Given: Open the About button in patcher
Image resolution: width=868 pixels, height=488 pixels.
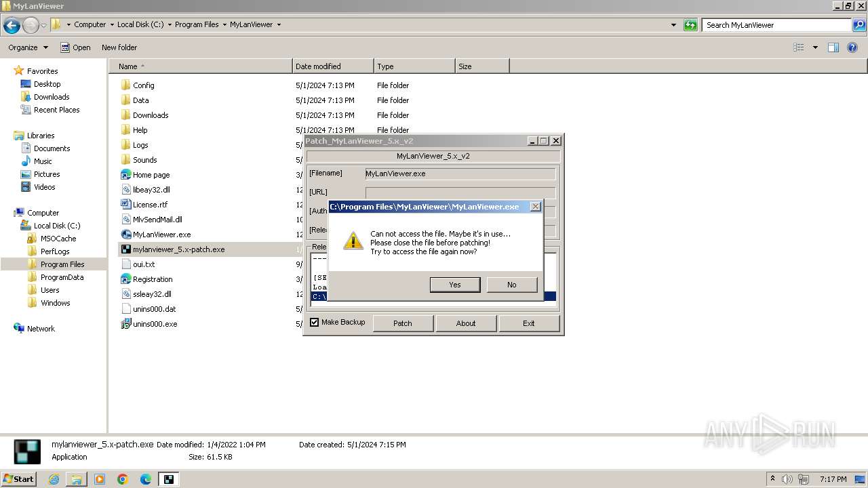Looking at the screenshot, I should point(466,323).
